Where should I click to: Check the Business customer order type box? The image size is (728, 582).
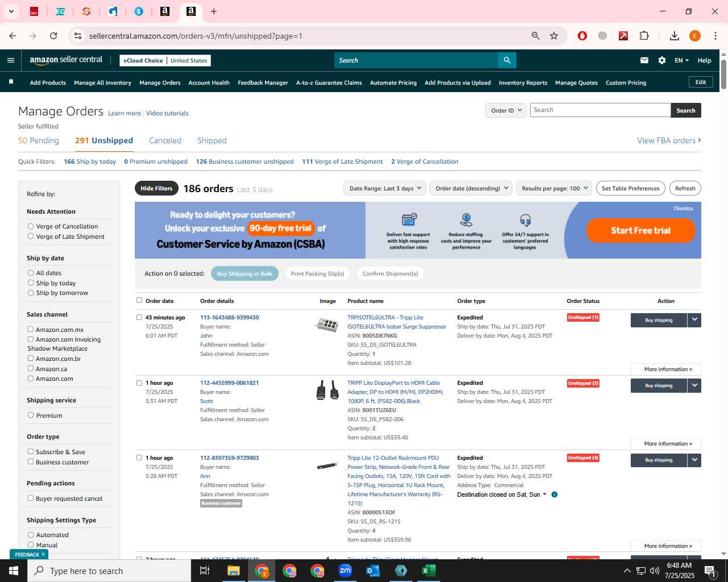click(31, 462)
